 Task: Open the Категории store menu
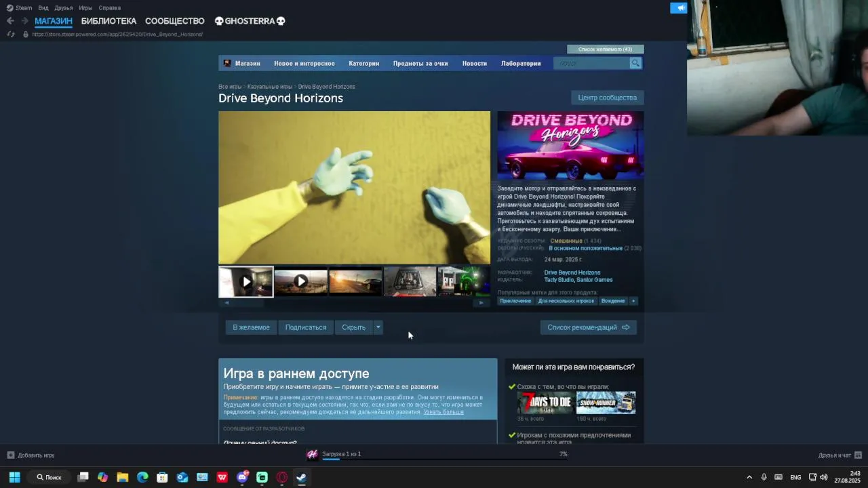pos(364,63)
